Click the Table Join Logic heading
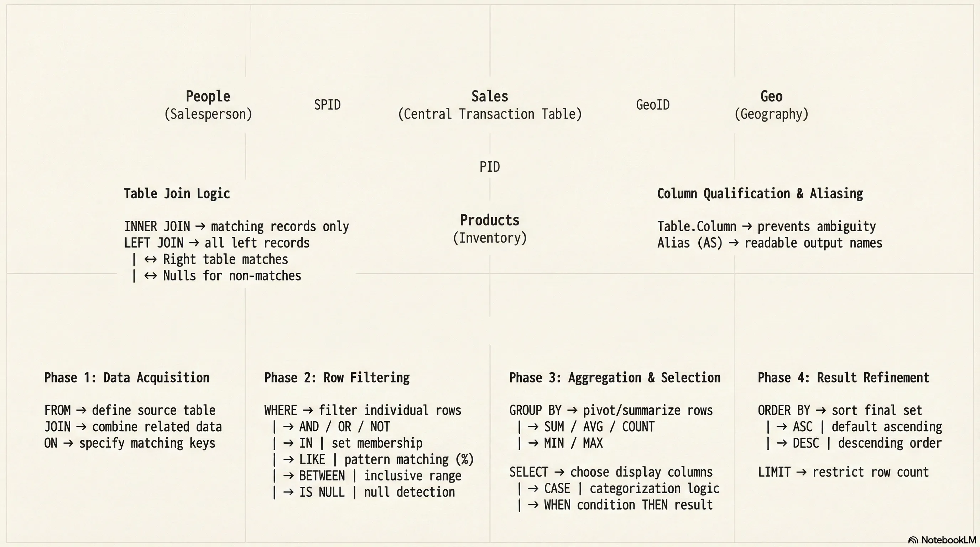 (177, 194)
